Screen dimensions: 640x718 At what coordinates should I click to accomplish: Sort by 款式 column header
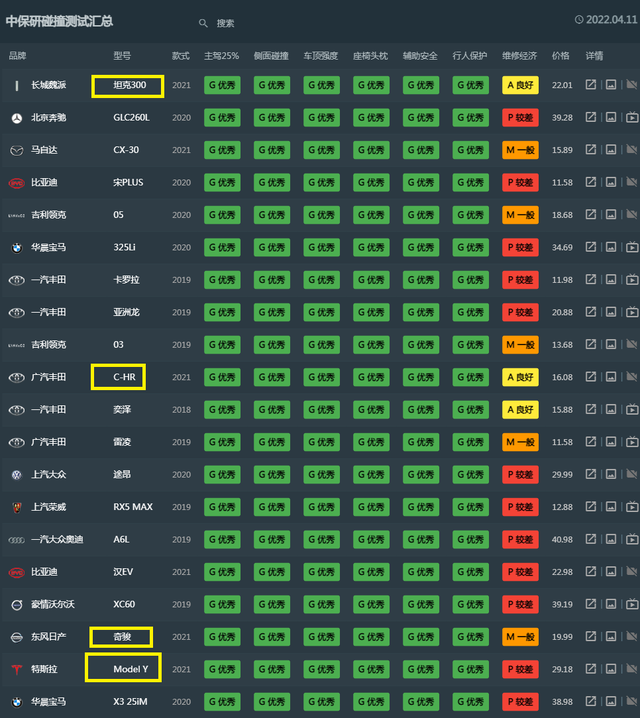coord(180,56)
